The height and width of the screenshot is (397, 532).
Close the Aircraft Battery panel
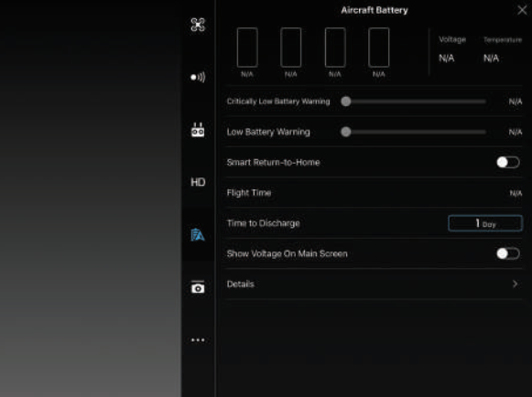522,10
